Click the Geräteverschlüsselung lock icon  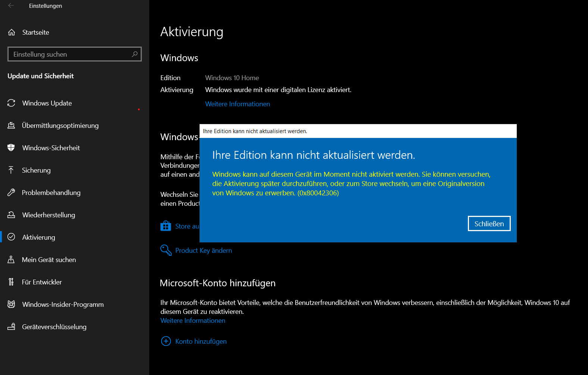pyautogui.click(x=11, y=327)
